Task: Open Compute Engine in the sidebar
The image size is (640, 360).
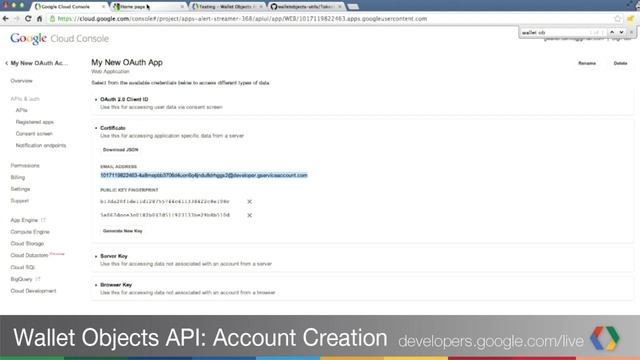Action: tap(30, 232)
